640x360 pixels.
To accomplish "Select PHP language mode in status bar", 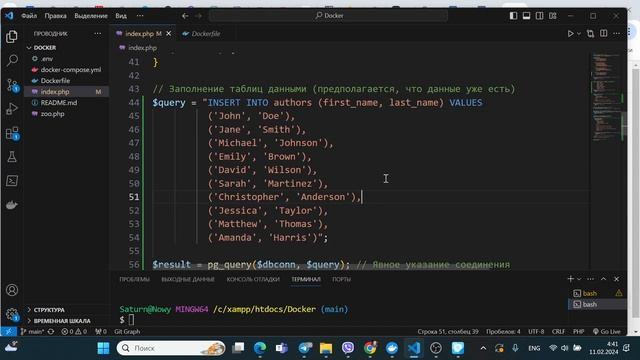I will 578,332.
